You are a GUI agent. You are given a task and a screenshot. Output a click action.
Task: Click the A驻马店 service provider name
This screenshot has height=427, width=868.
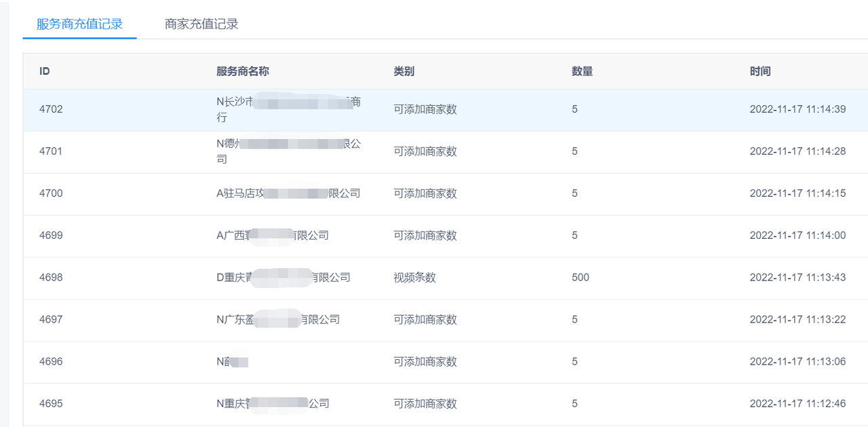pyautogui.click(x=288, y=193)
